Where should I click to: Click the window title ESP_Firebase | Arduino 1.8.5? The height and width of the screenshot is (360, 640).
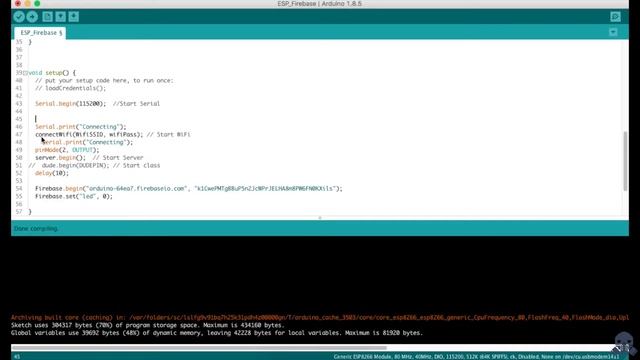(320, 4)
